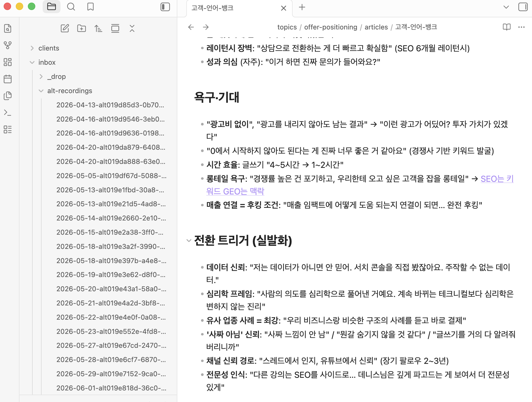Open the file explorer folder icon
Viewport: 532px width, 402px height.
coord(52,7)
